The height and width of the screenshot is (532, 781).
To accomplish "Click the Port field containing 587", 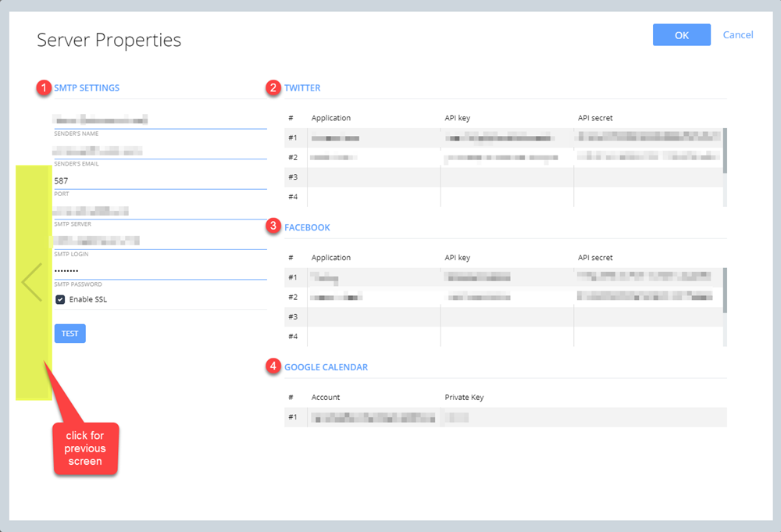I will tap(160, 180).
